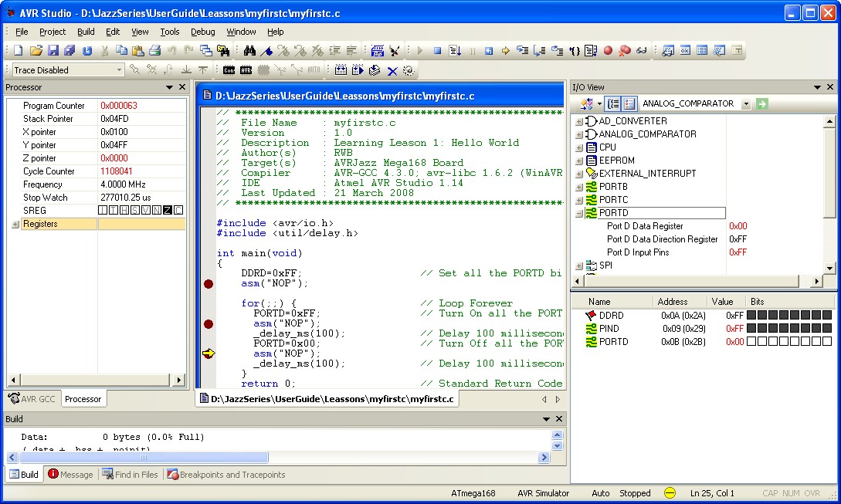841x504 pixels.
Task: Click the Run to Cursor braces icon
Action: click(x=575, y=50)
